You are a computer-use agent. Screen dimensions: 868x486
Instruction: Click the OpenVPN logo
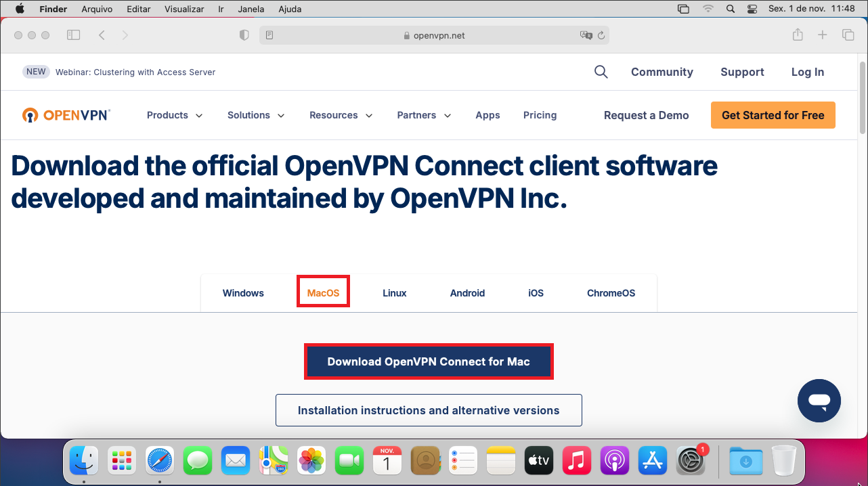[66, 115]
